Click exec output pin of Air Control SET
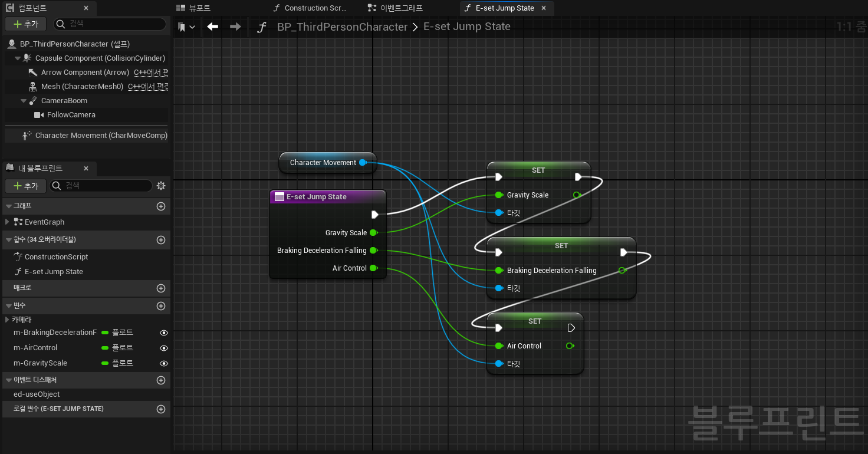868x454 pixels. coord(571,328)
